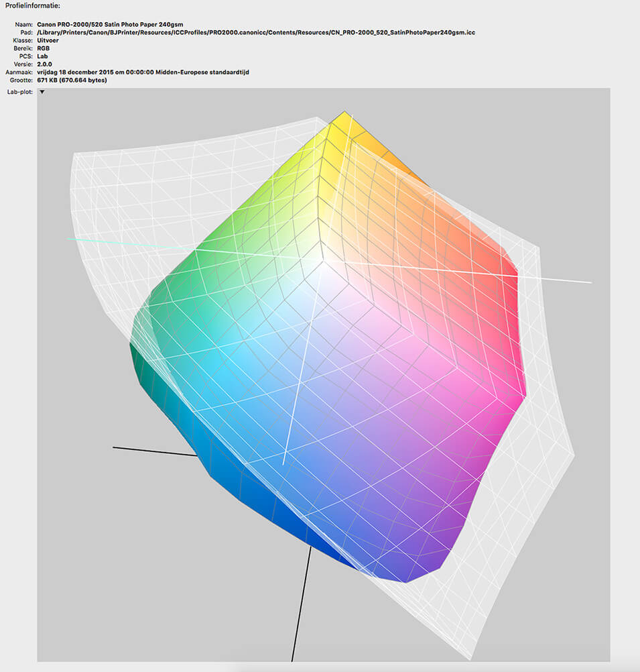Click the 'Pad:' field label

27,33
